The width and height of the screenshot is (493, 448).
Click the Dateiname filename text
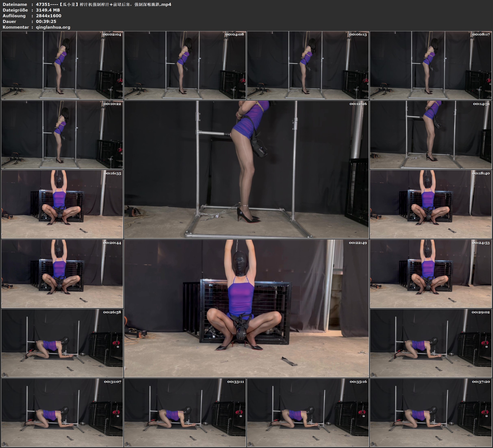click(x=103, y=4)
